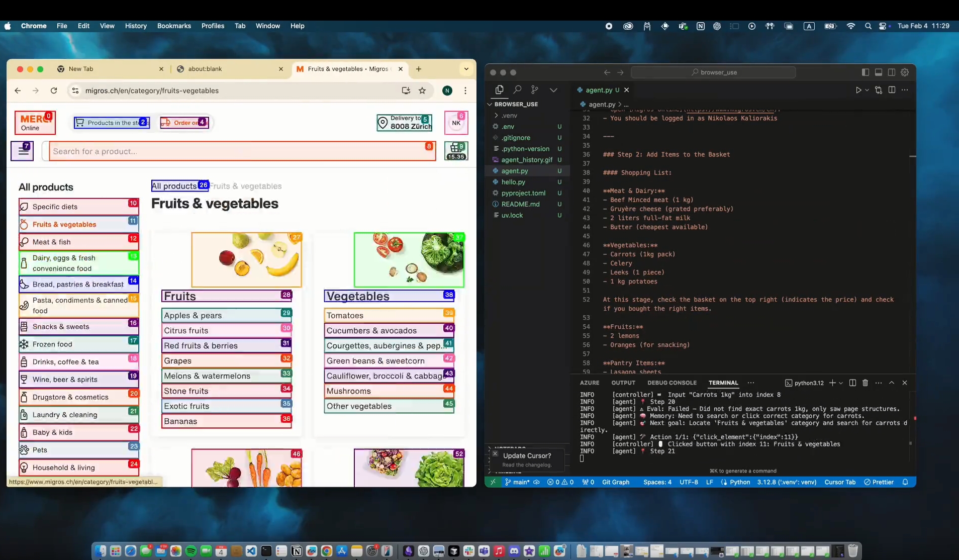The width and height of the screenshot is (959, 560).
Task: Open Tomatoes category link
Action: coord(390,315)
